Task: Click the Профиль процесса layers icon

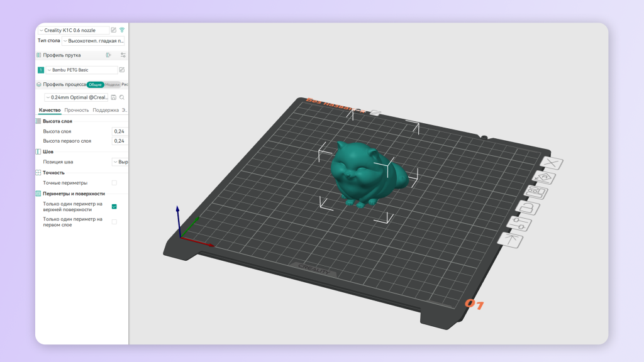Action: [x=38, y=85]
